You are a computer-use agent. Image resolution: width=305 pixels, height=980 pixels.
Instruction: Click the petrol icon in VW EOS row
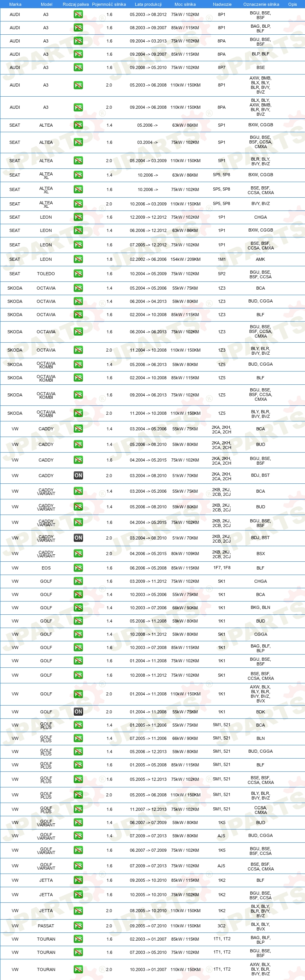pos(78,568)
